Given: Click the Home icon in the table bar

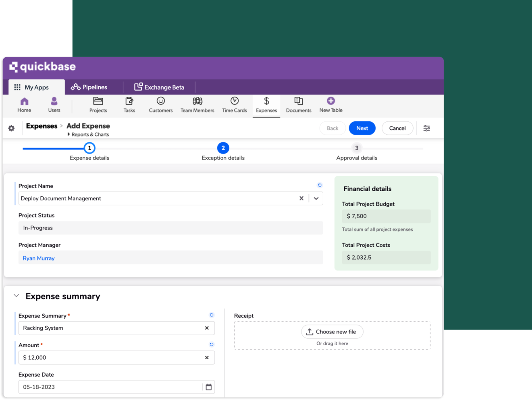Looking at the screenshot, I should point(24,102).
